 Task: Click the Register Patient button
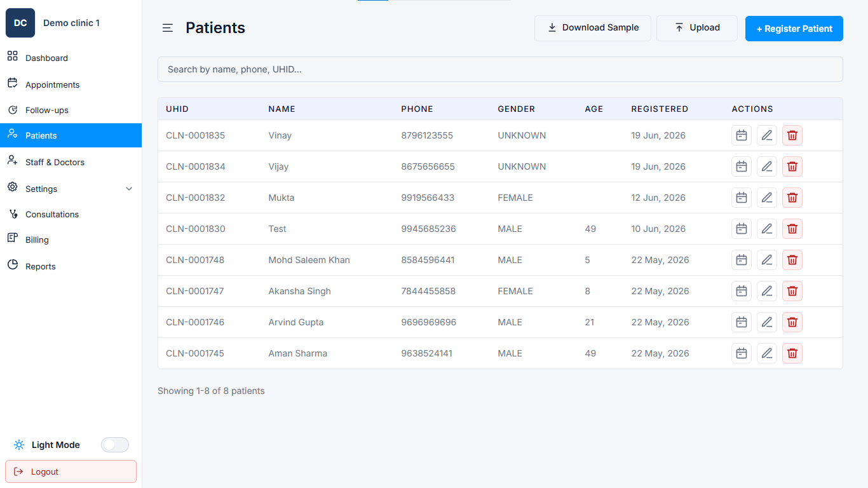pos(794,29)
